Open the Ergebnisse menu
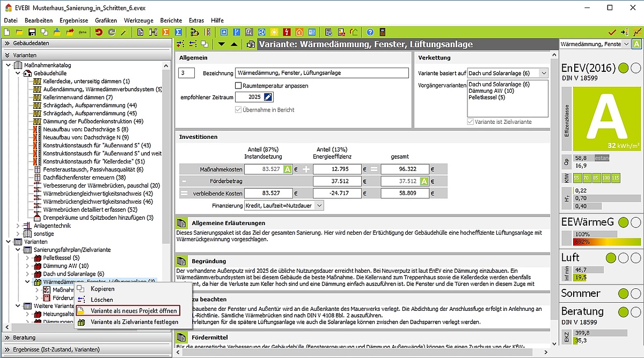Image resolution: width=644 pixels, height=358 pixels. [x=74, y=20]
